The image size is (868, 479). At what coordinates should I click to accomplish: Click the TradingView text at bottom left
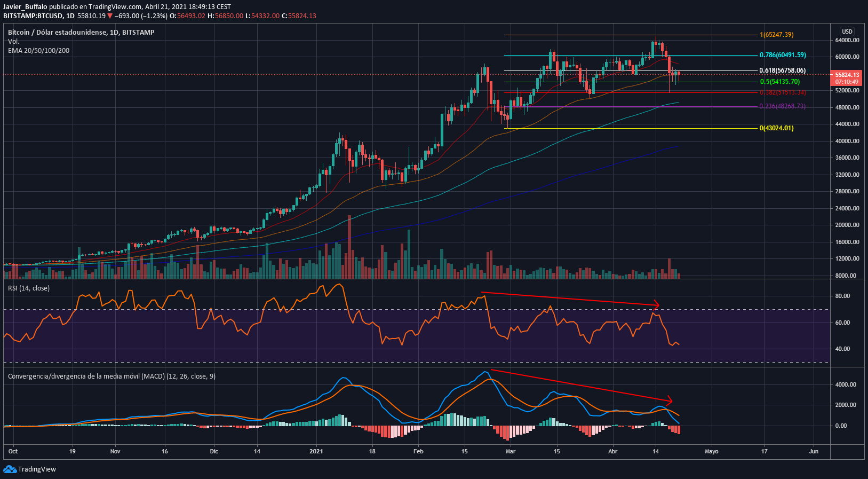37,469
